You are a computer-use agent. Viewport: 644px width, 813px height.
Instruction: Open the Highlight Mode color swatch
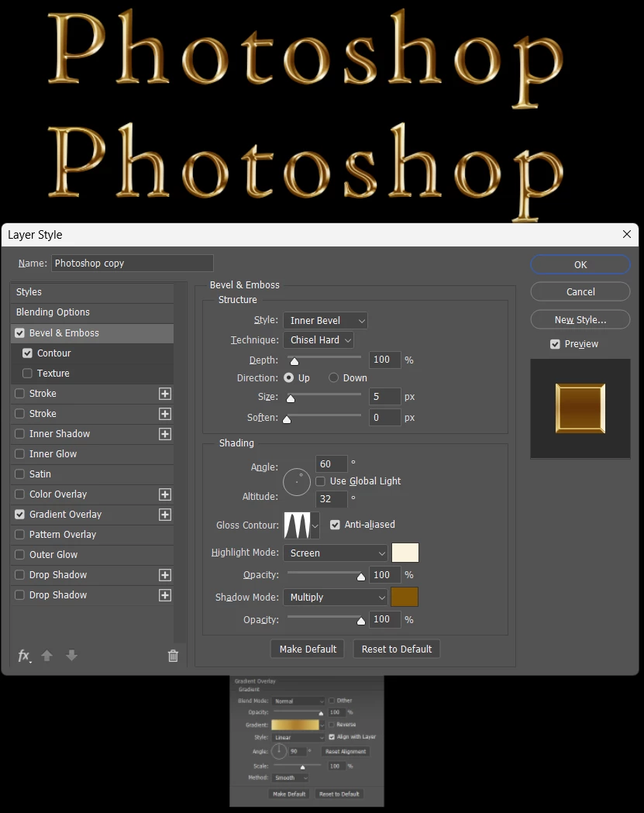point(405,553)
